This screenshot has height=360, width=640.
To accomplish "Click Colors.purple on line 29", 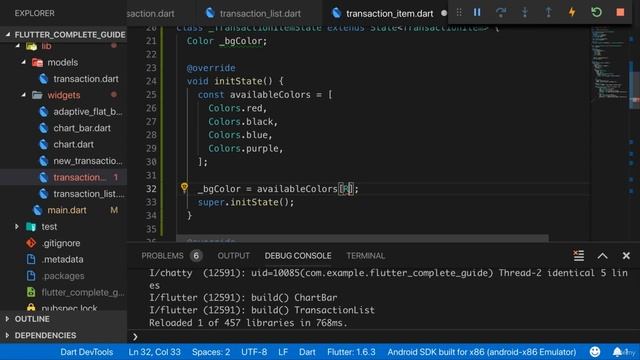I will point(243,149).
